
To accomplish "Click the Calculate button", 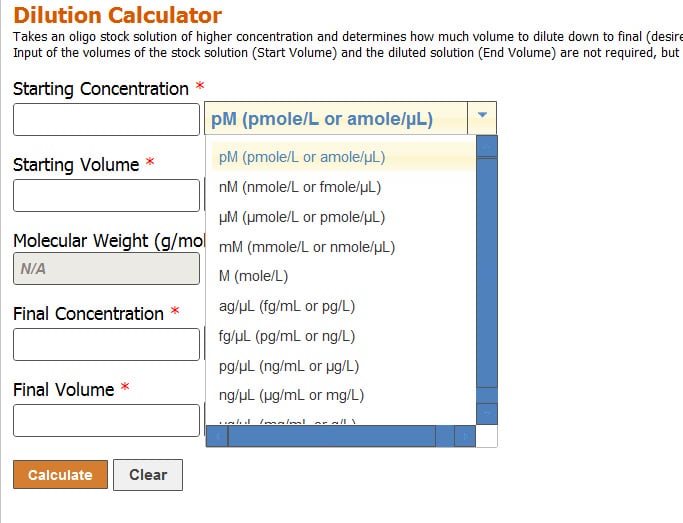I will click(x=60, y=475).
